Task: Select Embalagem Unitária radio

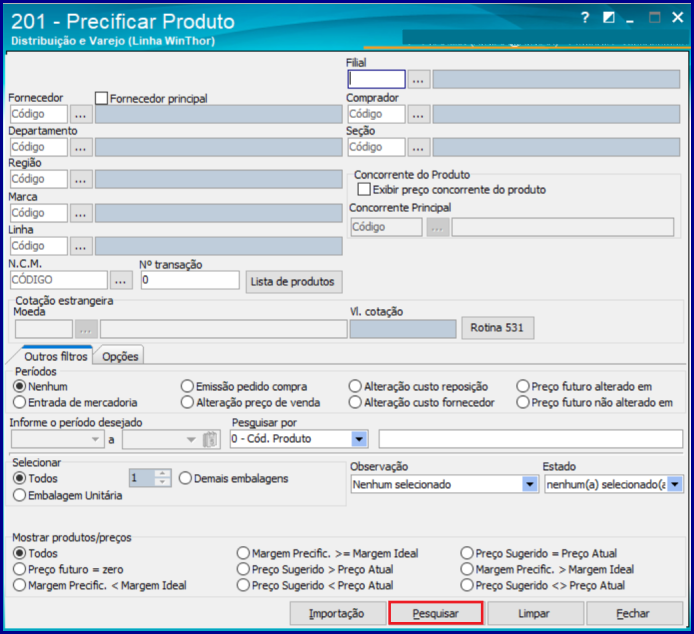Action: pos(19,495)
